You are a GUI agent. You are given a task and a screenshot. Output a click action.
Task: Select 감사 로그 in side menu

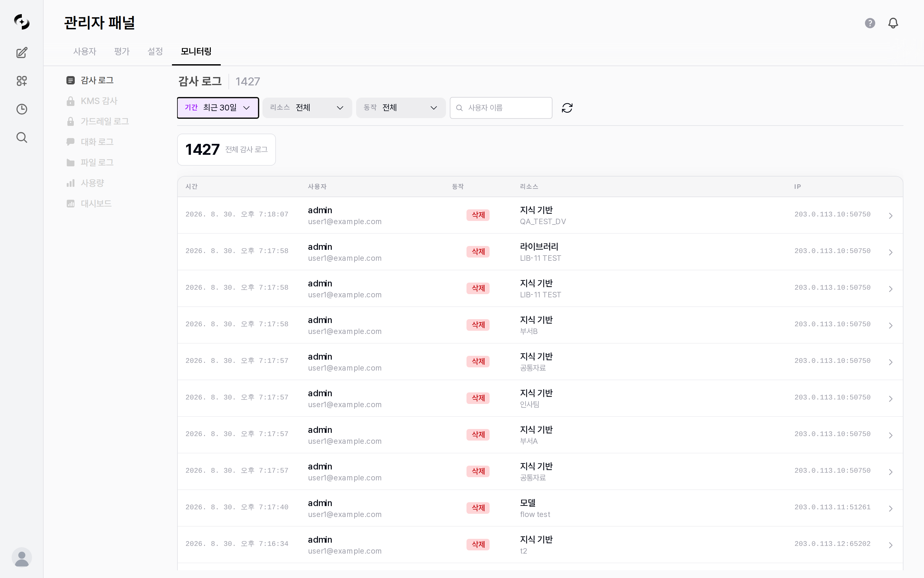click(97, 80)
